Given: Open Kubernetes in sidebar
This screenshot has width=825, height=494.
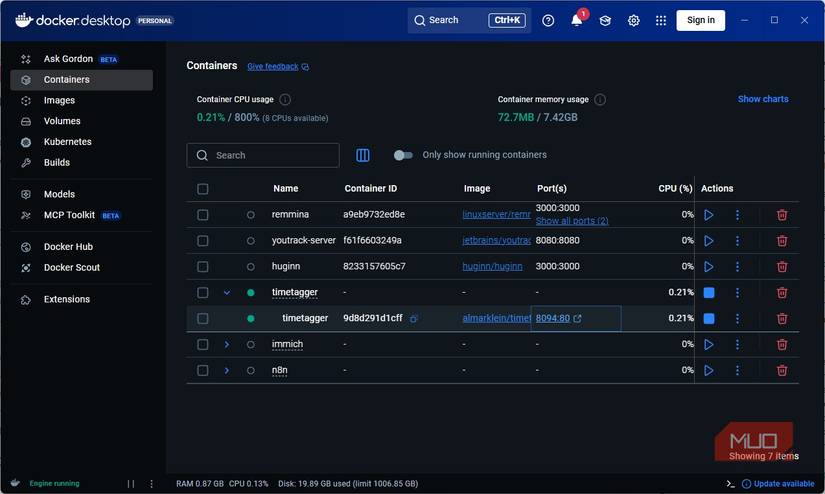Looking at the screenshot, I should (x=82, y=142).
